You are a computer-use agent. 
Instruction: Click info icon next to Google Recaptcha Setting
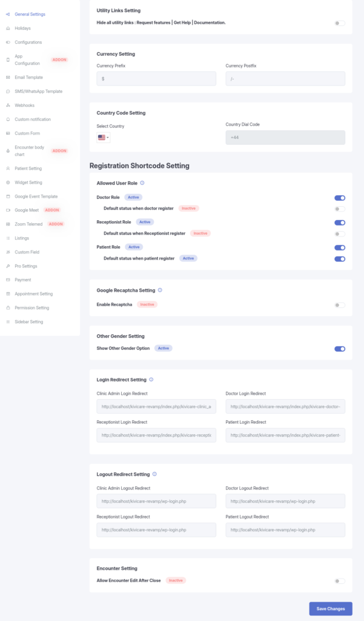click(160, 290)
